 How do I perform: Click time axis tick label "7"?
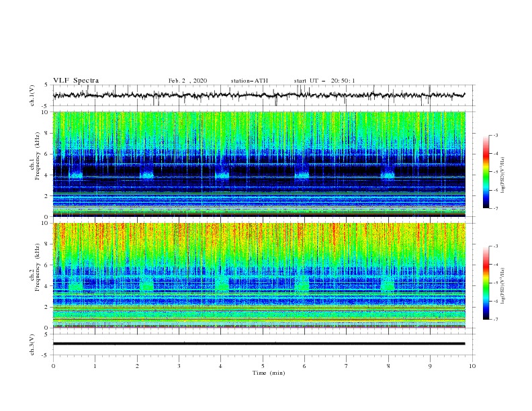pos(347,366)
